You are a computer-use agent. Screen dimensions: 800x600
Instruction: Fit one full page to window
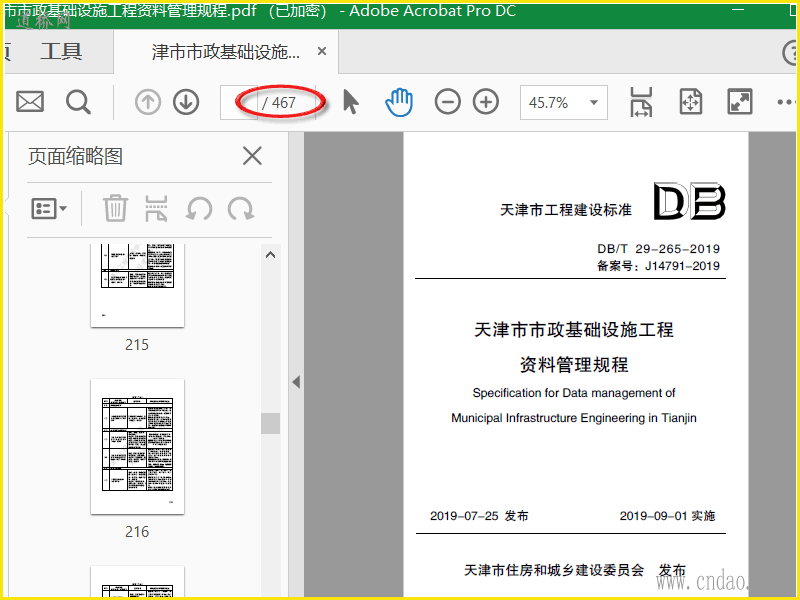tap(691, 102)
